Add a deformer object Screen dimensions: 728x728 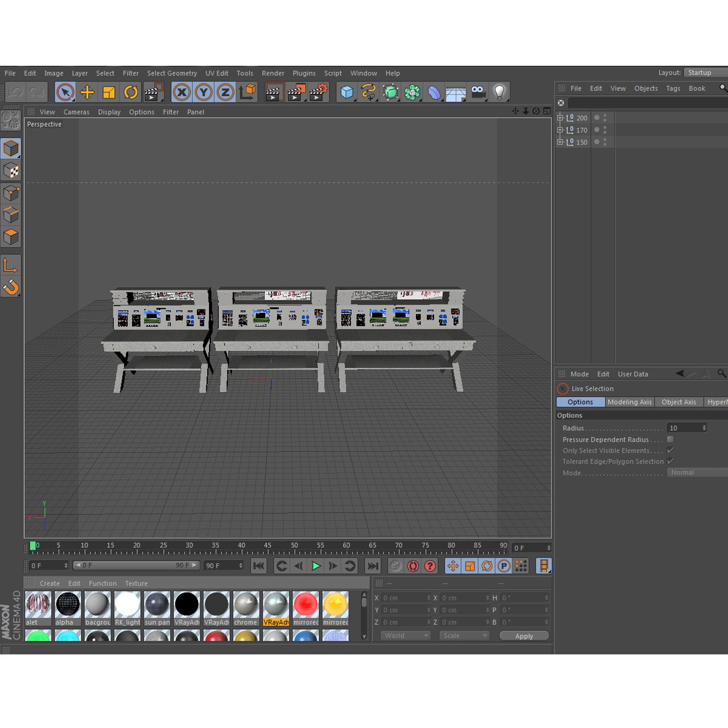[x=433, y=92]
